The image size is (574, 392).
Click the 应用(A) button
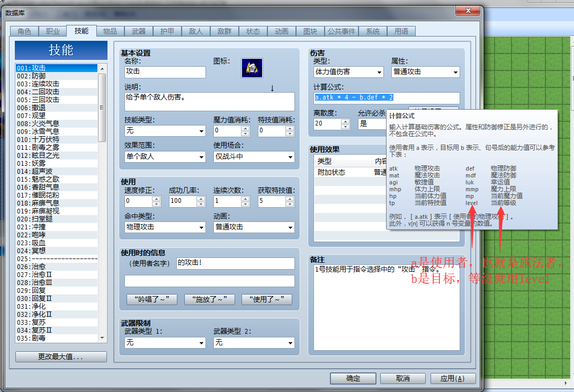click(x=453, y=378)
